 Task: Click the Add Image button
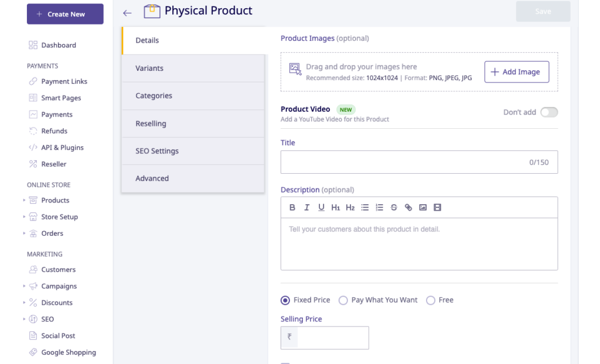[x=516, y=72]
